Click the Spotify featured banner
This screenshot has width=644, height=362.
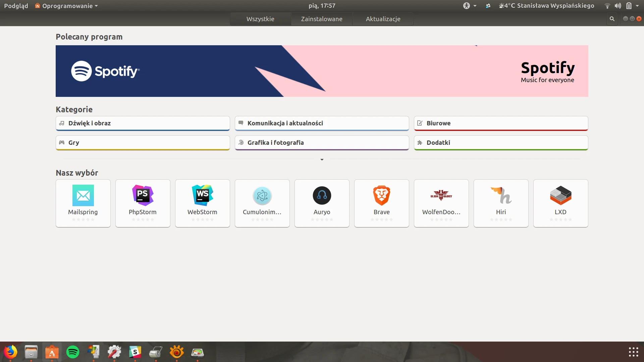[322, 71]
